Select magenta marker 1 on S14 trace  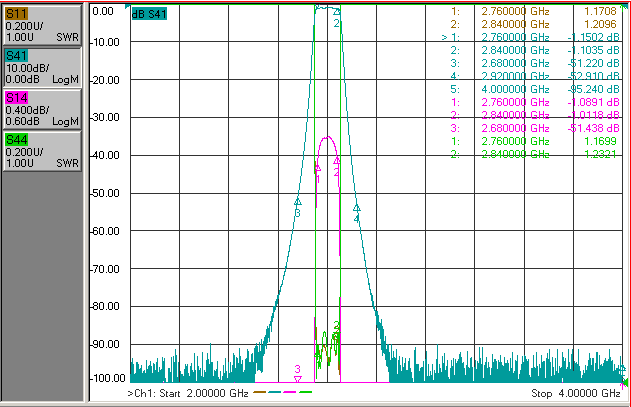tap(318, 168)
